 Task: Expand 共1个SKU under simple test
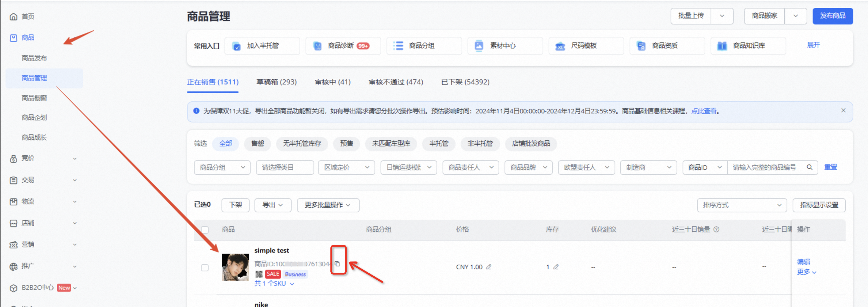click(x=274, y=283)
